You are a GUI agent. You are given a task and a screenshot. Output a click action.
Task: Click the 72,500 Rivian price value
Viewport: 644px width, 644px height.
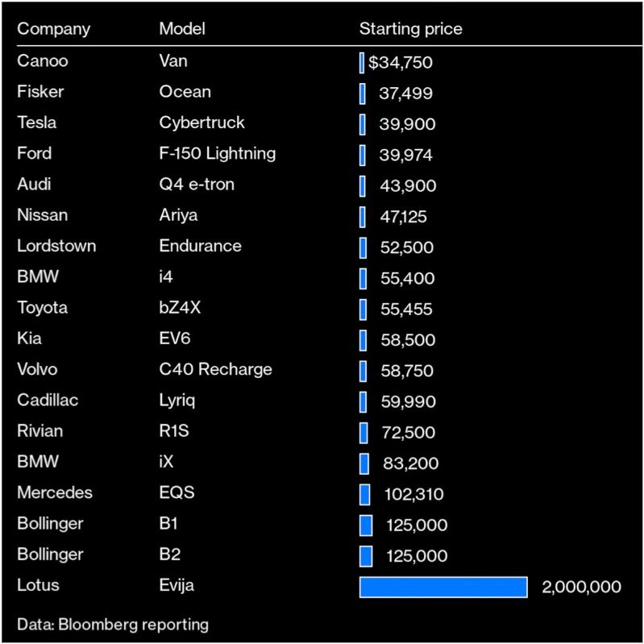(407, 432)
